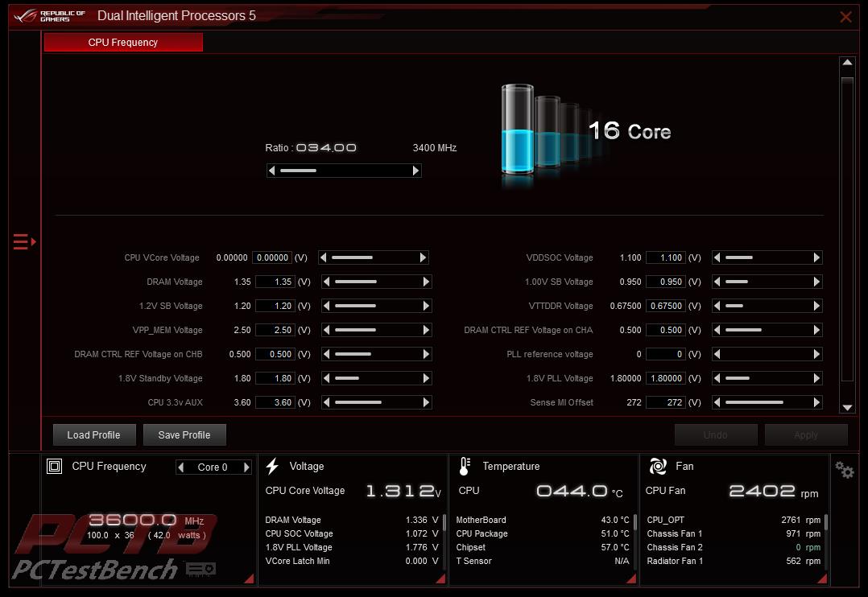This screenshot has height=597, width=868.
Task: Click the Fan monitor icon
Action: coord(658,467)
